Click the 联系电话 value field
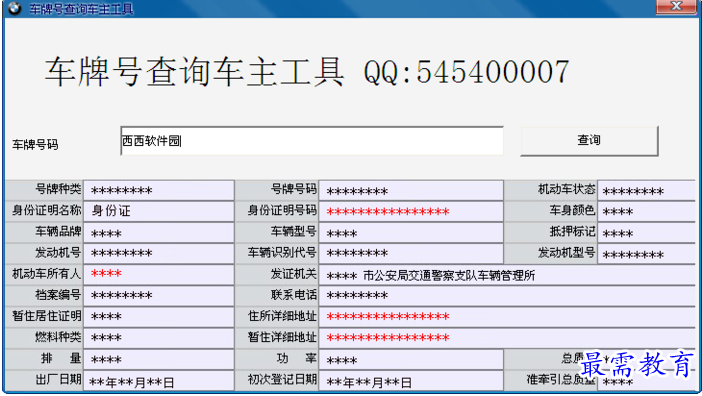Viewport: 702px width, 396px height. [x=507, y=295]
